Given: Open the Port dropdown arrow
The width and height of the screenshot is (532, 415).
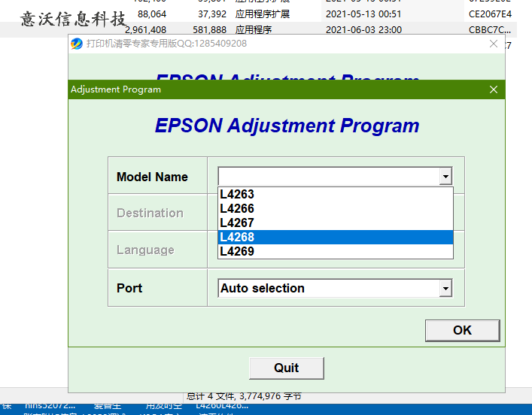Looking at the screenshot, I should 445,289.
